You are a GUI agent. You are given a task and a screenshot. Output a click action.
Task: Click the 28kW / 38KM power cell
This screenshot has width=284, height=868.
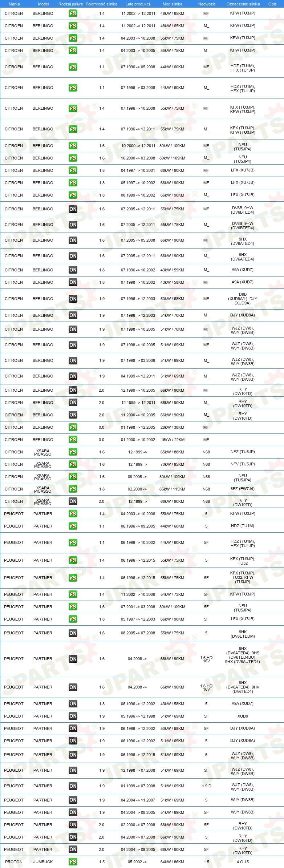(x=173, y=427)
